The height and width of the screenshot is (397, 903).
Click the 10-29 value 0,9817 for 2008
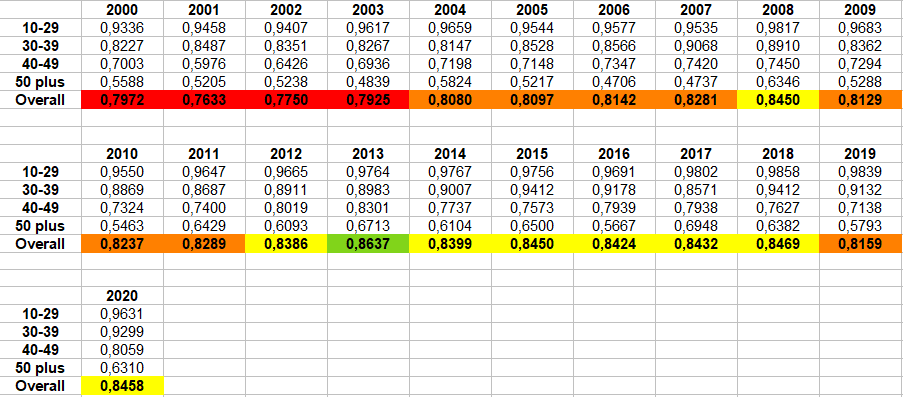(x=777, y=28)
